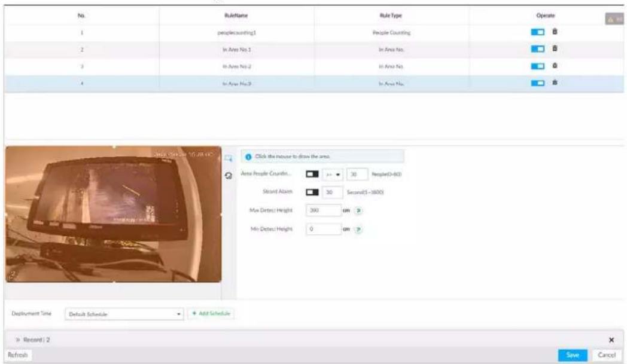Disable the peoplecounting1 rule toggle

pos(537,32)
